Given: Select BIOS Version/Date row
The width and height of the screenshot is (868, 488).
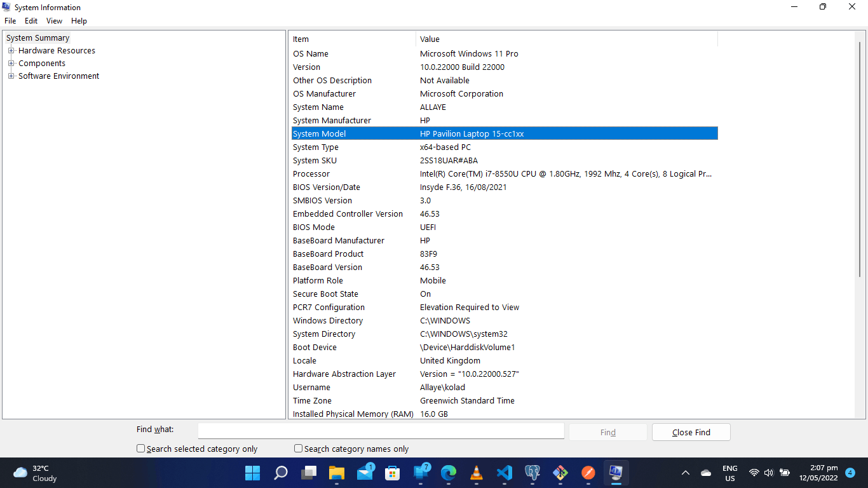Looking at the screenshot, I should (505, 187).
